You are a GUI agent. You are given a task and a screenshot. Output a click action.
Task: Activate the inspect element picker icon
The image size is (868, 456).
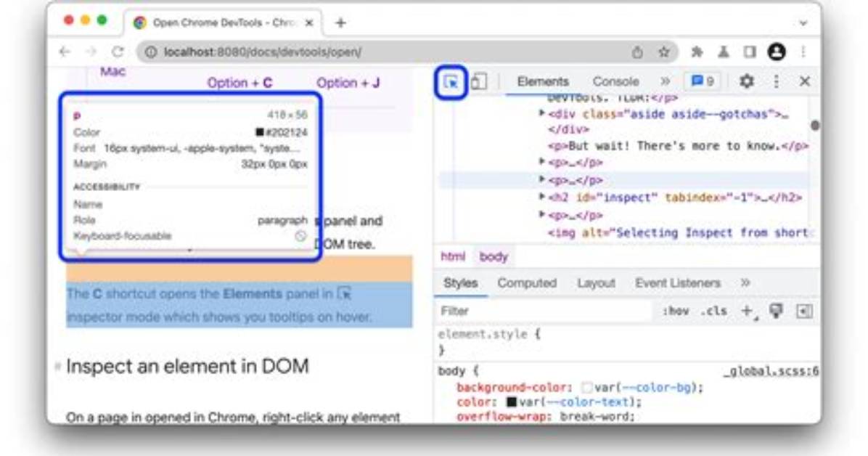pyautogui.click(x=451, y=82)
